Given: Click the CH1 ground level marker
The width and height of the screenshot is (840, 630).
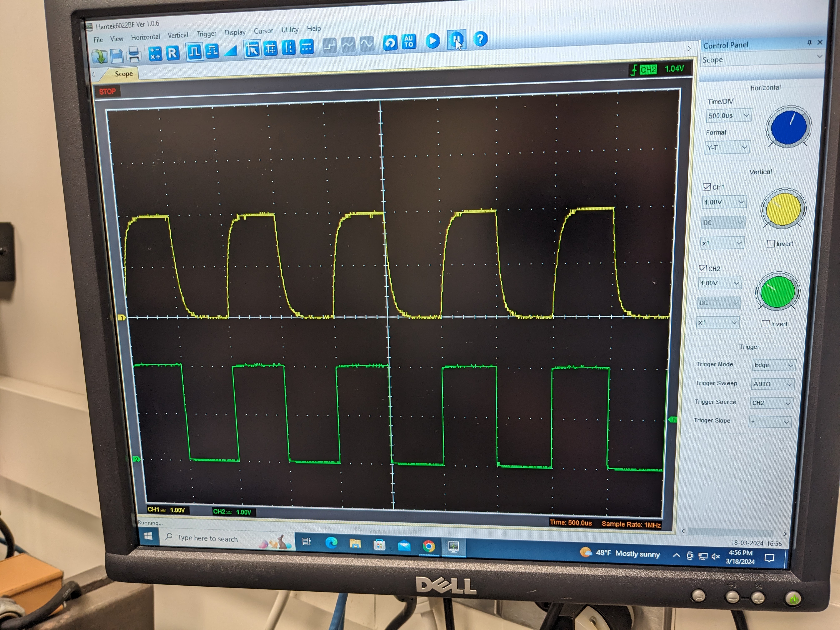Looking at the screenshot, I should (122, 317).
